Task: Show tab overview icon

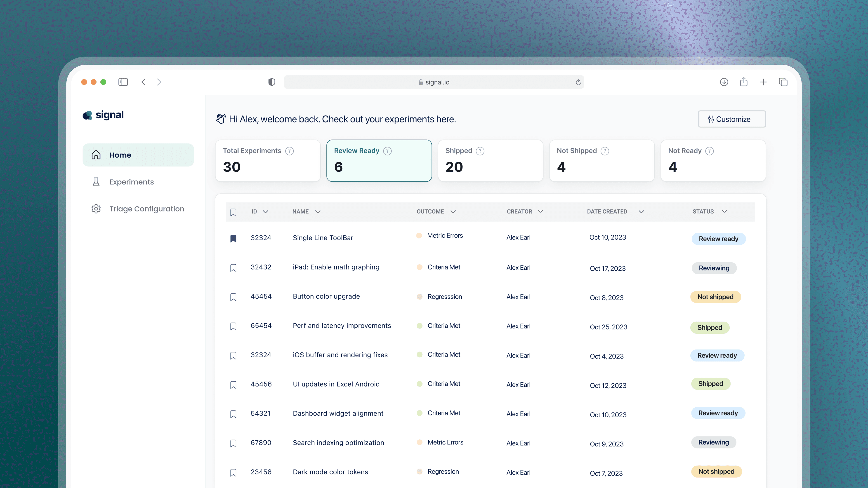Action: point(783,82)
